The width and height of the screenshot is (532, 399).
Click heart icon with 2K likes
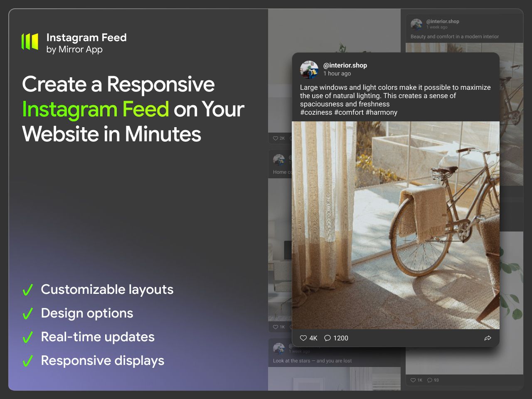click(x=275, y=138)
